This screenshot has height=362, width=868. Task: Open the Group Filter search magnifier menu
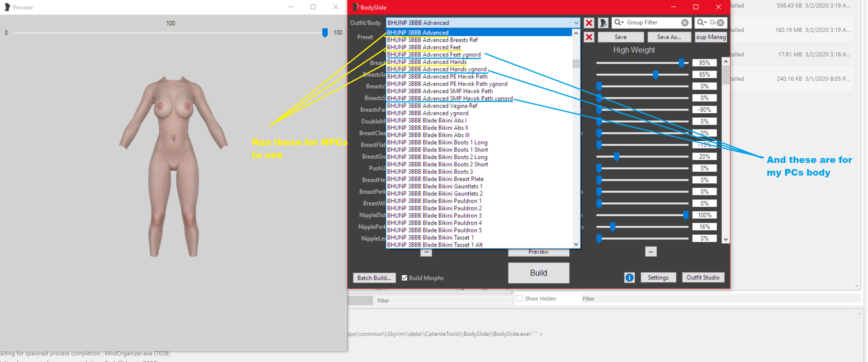618,23
